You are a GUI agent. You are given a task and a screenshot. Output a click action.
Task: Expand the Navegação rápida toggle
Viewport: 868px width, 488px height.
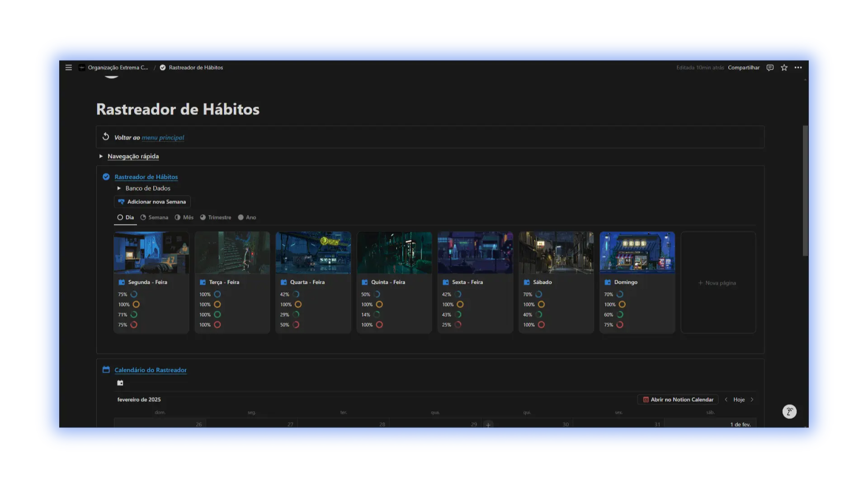(101, 156)
